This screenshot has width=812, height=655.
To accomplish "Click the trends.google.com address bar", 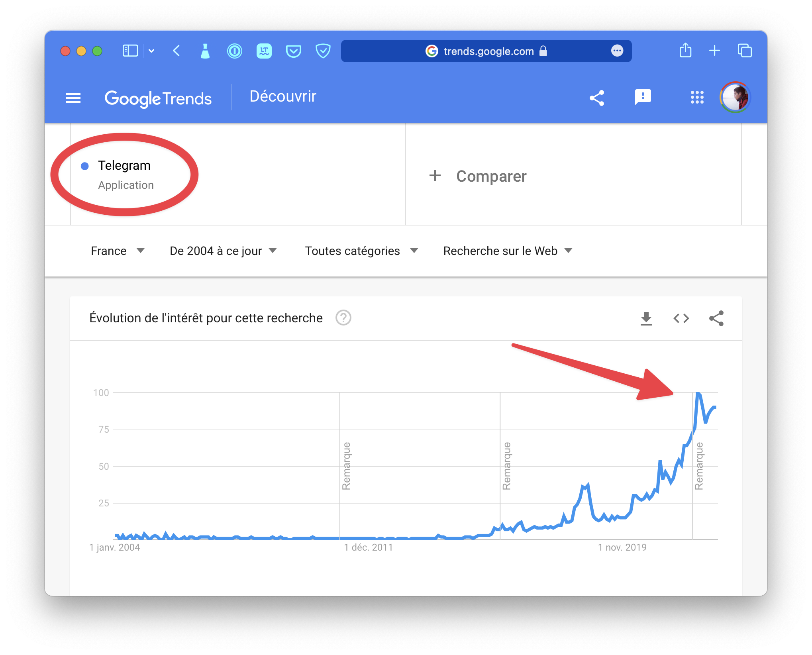I will tap(486, 51).
